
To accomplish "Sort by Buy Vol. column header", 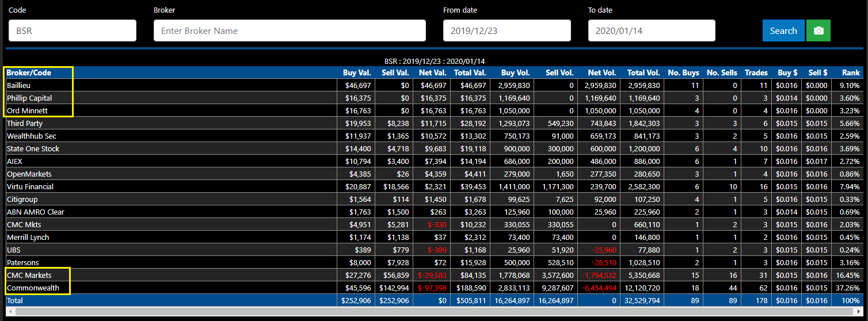I will (515, 72).
